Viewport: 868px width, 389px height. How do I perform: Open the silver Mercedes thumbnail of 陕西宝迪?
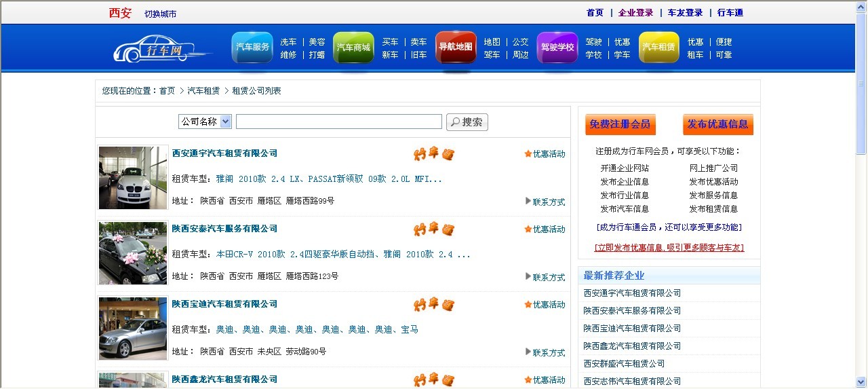pyautogui.click(x=133, y=329)
